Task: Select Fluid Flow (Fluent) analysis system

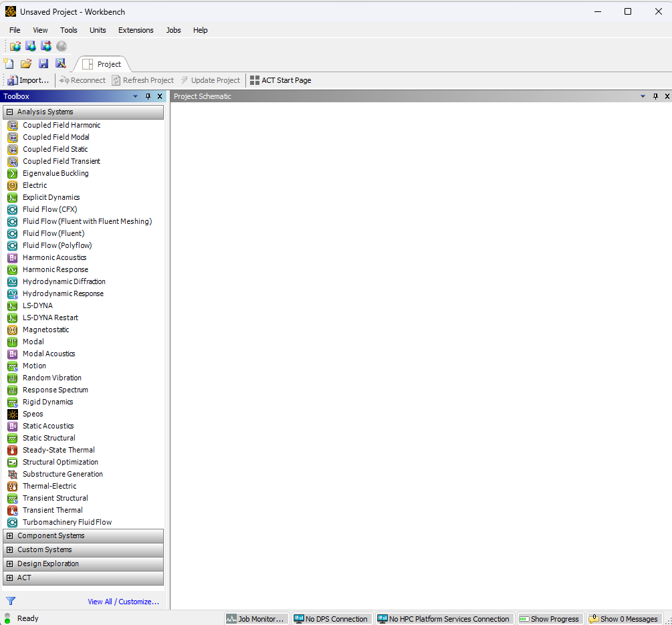Action: pos(53,233)
